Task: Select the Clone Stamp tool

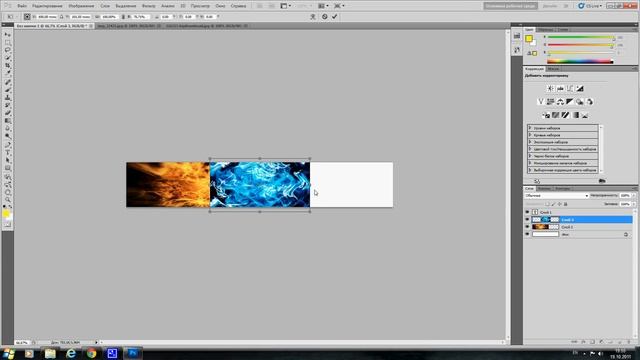Action: (x=7, y=97)
